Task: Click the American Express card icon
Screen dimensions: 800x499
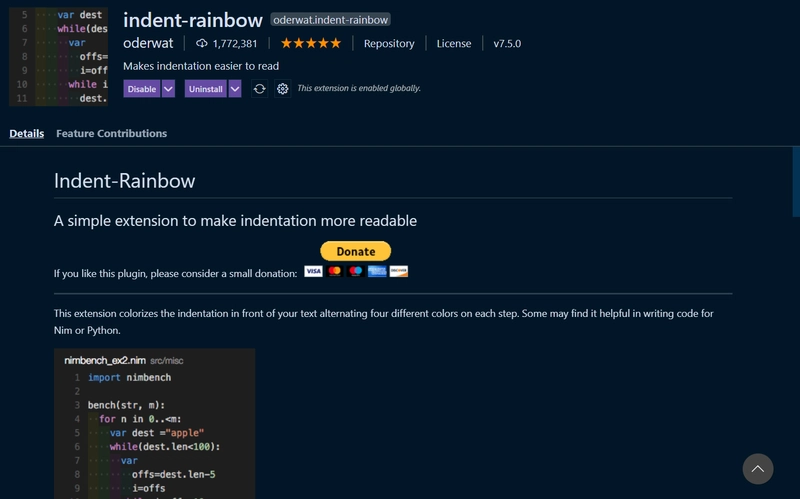Action: pyautogui.click(x=377, y=271)
